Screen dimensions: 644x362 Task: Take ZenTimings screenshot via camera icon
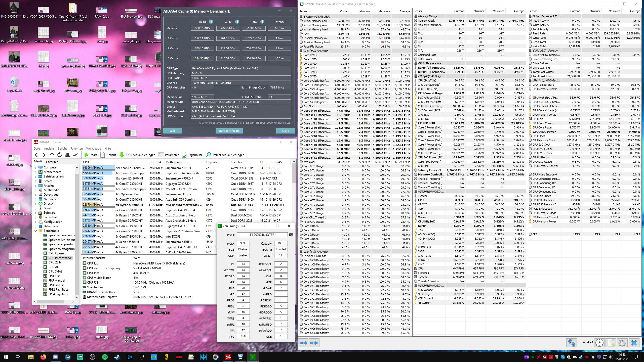[x=291, y=235]
